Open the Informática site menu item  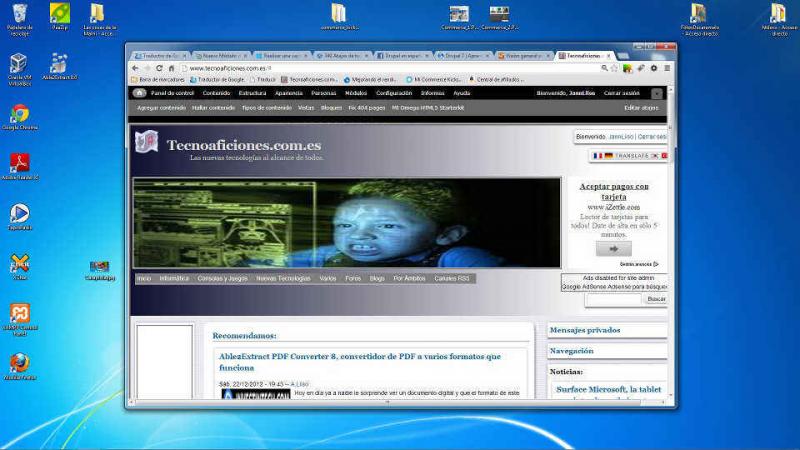174,279
